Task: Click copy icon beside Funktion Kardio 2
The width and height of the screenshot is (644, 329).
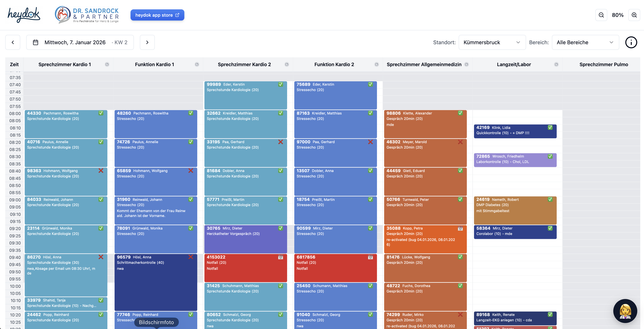Action: point(376,64)
